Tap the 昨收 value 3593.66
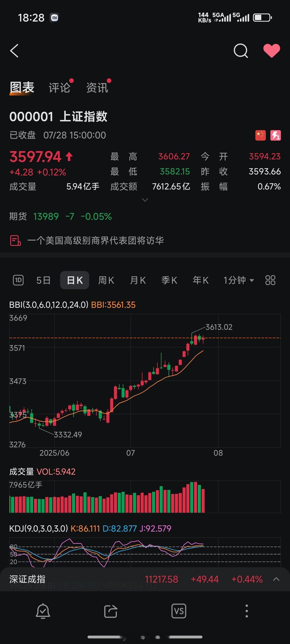Image resolution: width=290 pixels, height=644 pixels. coord(265,171)
